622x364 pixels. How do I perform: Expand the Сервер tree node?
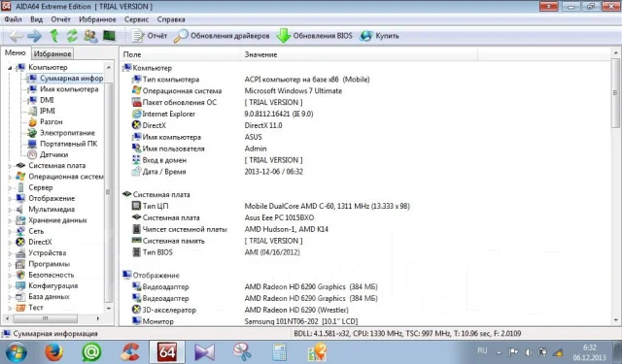tap(10, 187)
